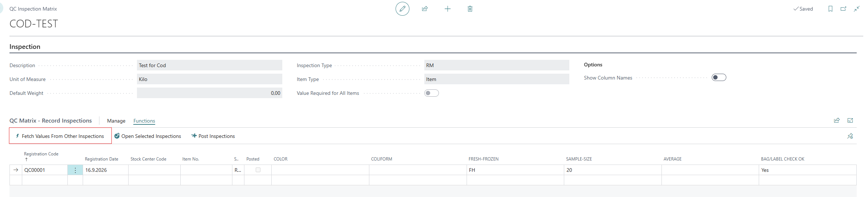This screenshot has height=197, width=868.
Task: Click the pencil edit icon
Action: coord(402,9)
